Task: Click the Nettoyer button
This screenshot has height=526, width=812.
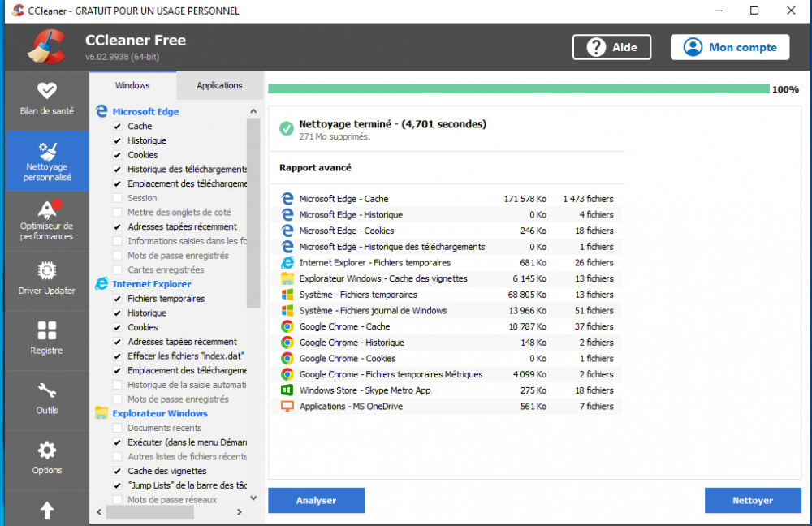Action: click(x=752, y=500)
